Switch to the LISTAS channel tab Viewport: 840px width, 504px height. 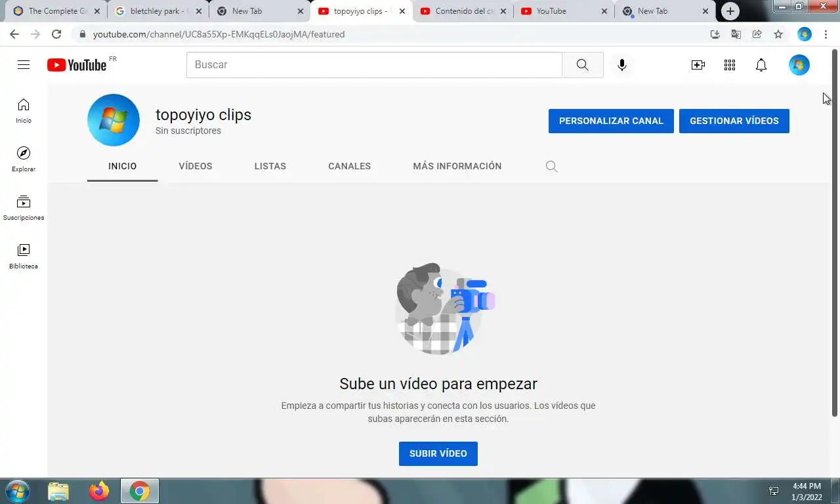(270, 166)
